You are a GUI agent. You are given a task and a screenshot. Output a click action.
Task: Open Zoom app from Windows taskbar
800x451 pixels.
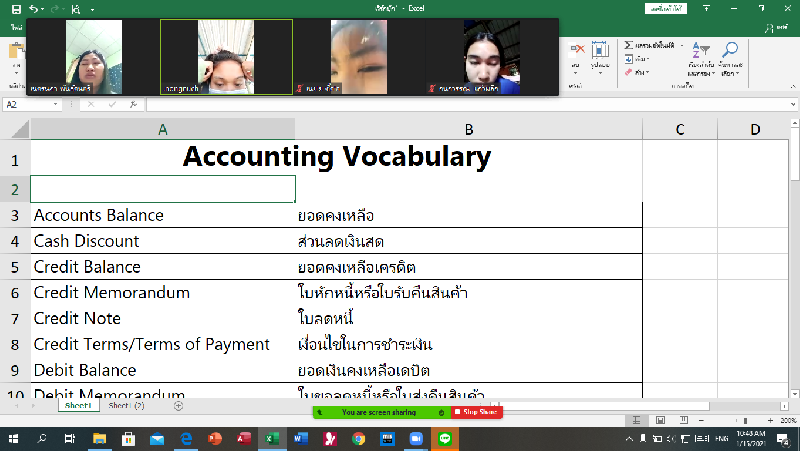pyautogui.click(x=416, y=439)
